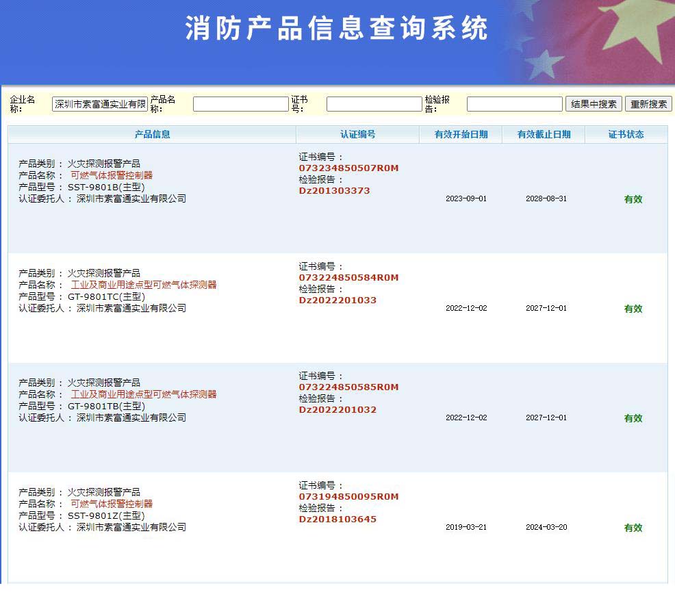Open certificate number 073234850507R0M
The image size is (675, 616).
[348, 168]
